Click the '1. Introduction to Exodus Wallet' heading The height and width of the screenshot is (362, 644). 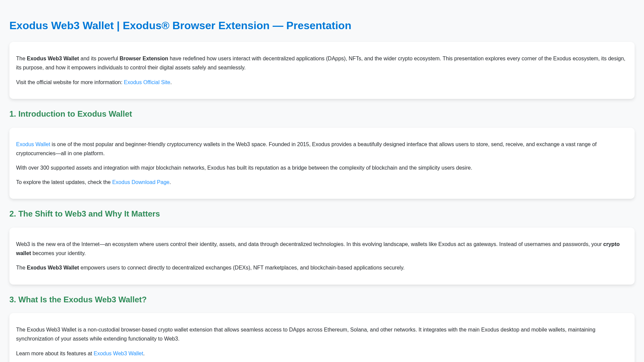(70, 114)
